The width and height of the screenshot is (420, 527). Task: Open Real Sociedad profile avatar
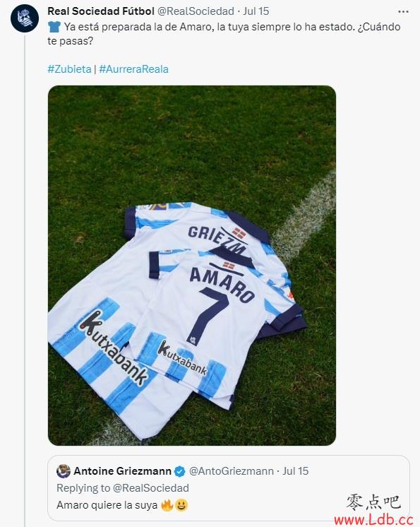pyautogui.click(x=25, y=18)
